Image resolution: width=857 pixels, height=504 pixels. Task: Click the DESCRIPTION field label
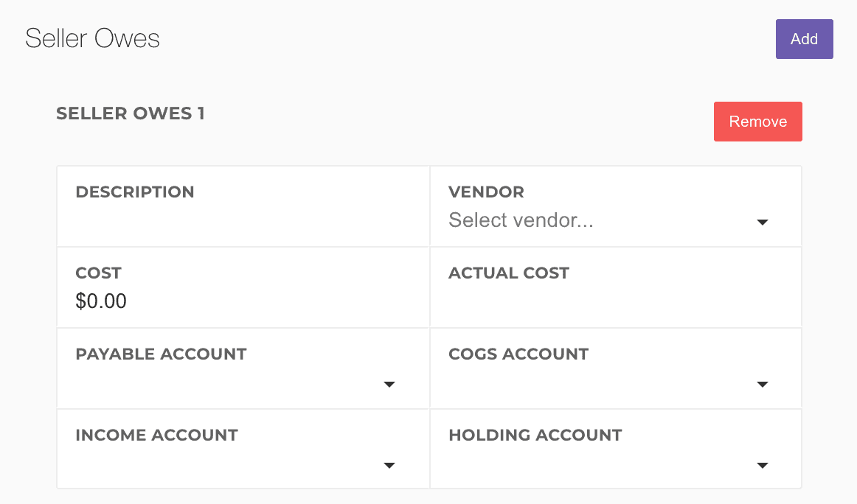point(135,192)
